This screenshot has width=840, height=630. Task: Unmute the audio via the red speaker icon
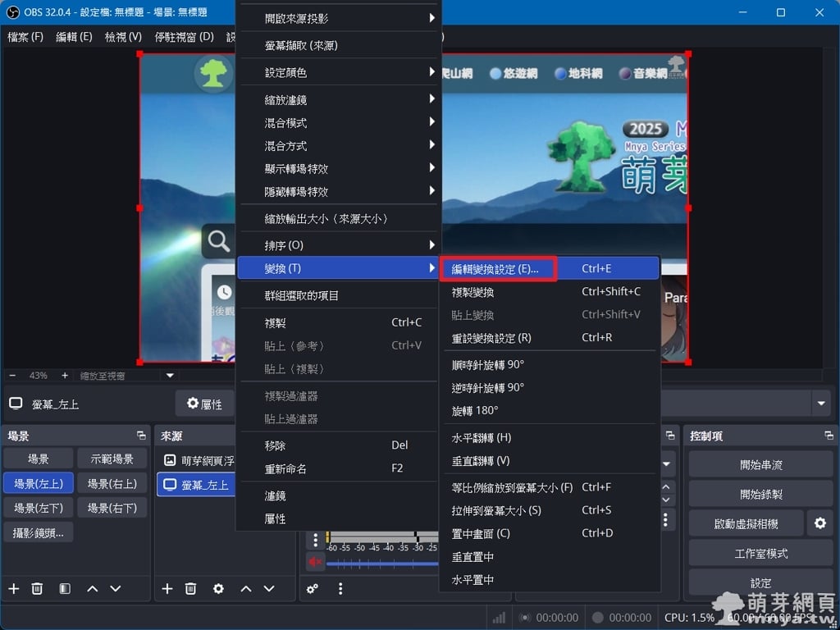click(315, 562)
